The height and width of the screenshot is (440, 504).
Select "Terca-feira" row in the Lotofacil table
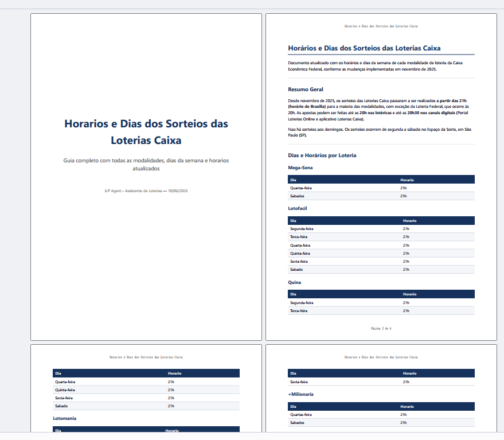[381, 237]
